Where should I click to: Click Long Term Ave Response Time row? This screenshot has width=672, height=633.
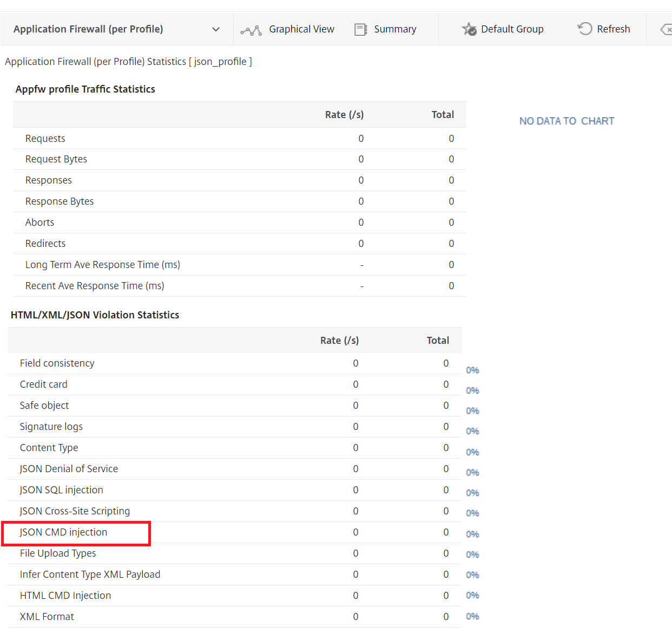click(x=240, y=265)
